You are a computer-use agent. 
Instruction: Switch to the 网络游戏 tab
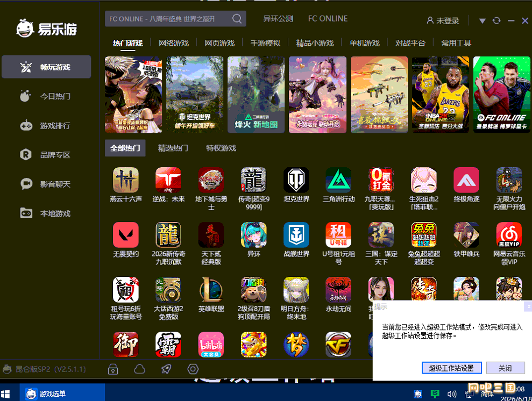174,43
